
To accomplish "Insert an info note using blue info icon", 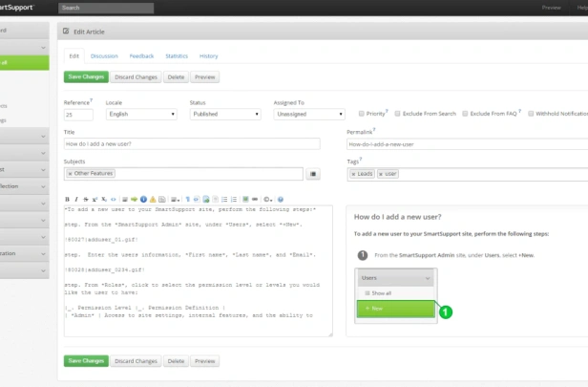I will click(143, 200).
